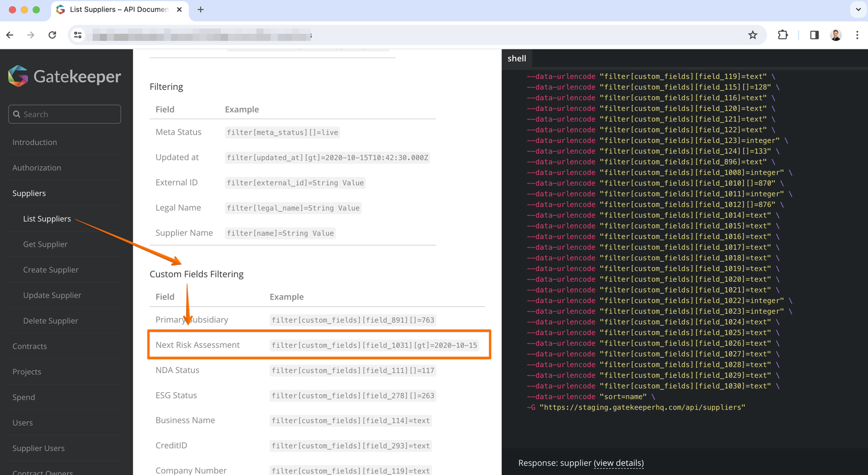
Task: Expand the Suppliers sidebar section
Action: click(29, 193)
